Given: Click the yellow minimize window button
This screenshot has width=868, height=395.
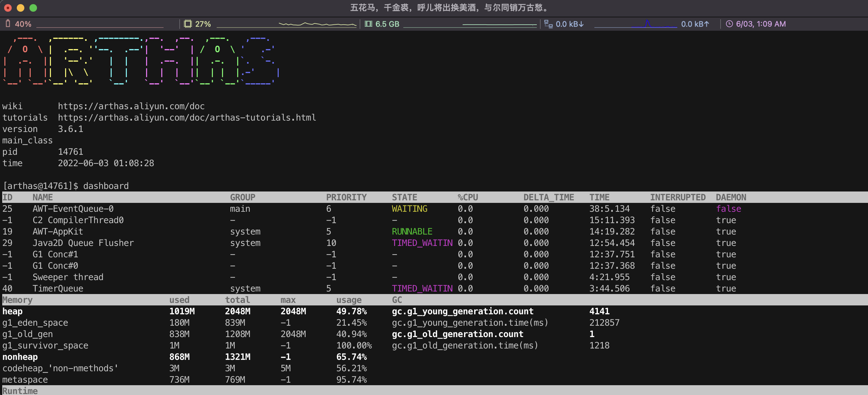Looking at the screenshot, I should point(21,8).
